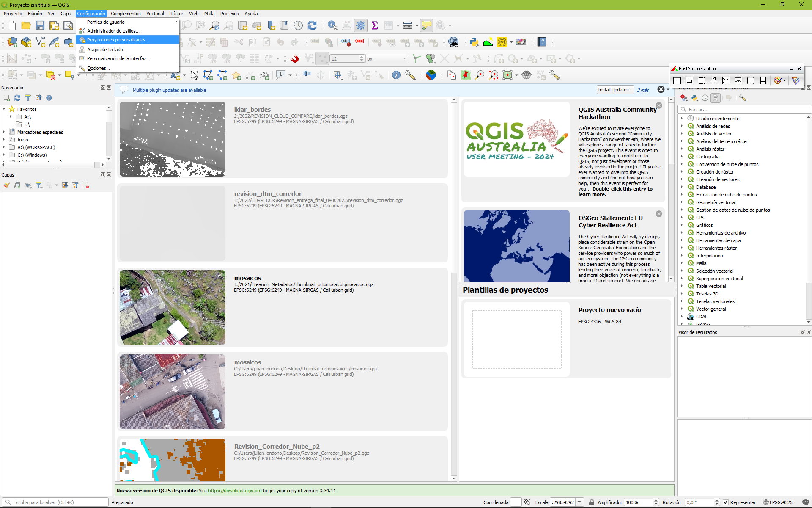Enable snapping with the magnet icon
Screen dimensions: 812x508
[x=295, y=58]
